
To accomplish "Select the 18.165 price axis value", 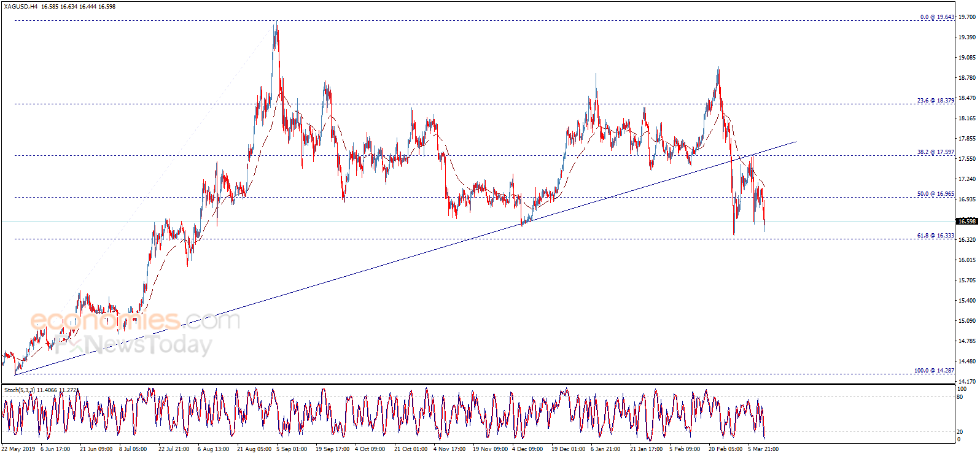I will (967, 118).
